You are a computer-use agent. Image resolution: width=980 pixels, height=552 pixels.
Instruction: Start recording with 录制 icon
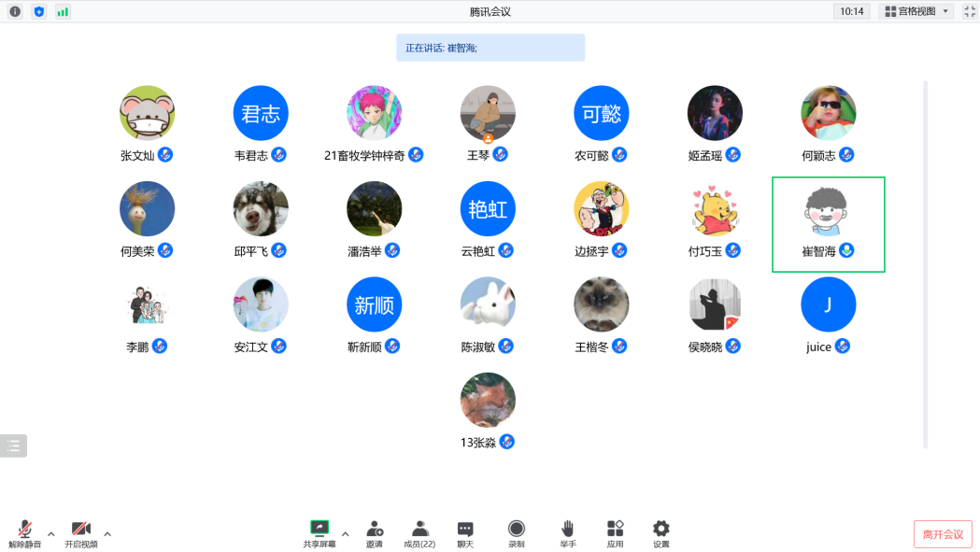517,534
